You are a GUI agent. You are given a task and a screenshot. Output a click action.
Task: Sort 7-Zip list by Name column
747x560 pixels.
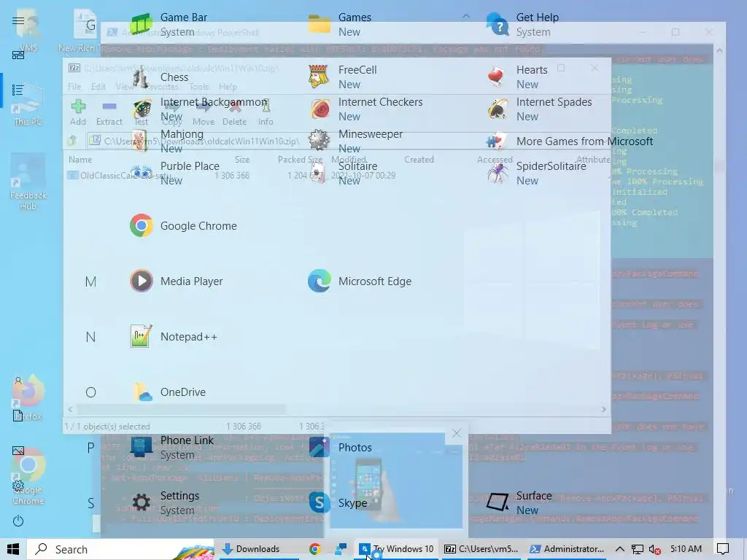pos(80,160)
